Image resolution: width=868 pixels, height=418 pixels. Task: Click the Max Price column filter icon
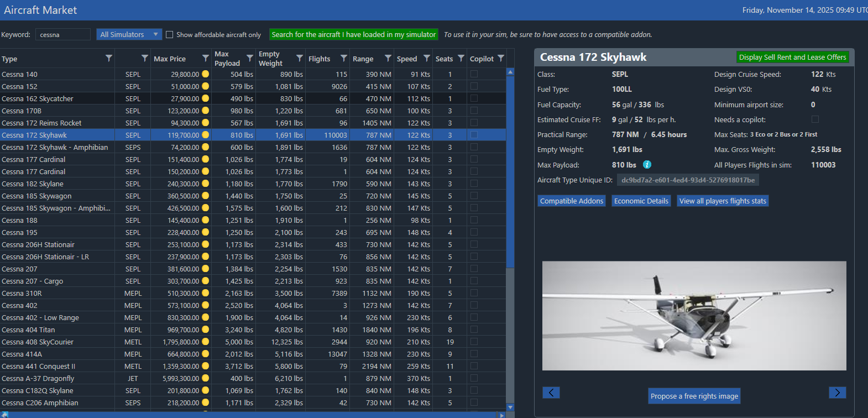click(x=205, y=58)
